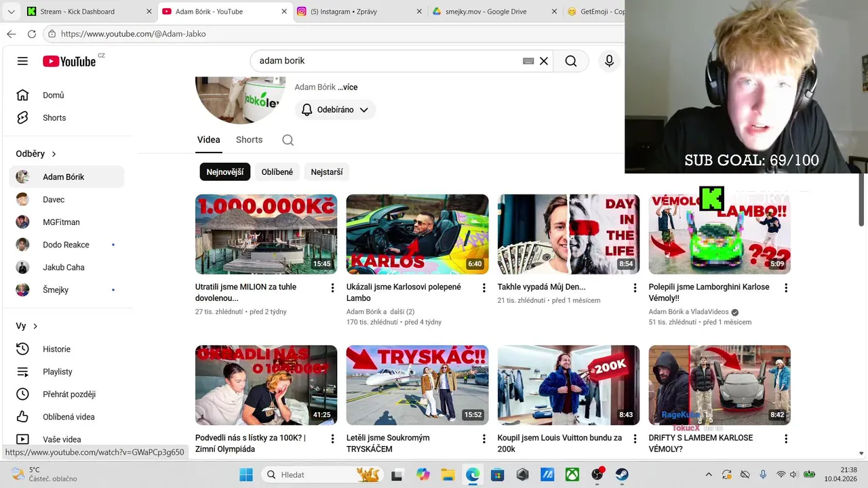Image resolution: width=868 pixels, height=488 pixels.
Task: Close the Adam Bórik YouTube browser tab
Action: (283, 12)
